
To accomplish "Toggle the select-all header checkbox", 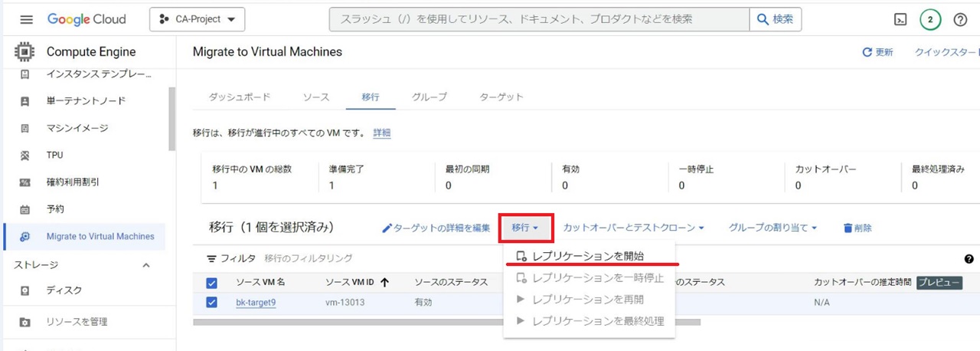I will [212, 283].
